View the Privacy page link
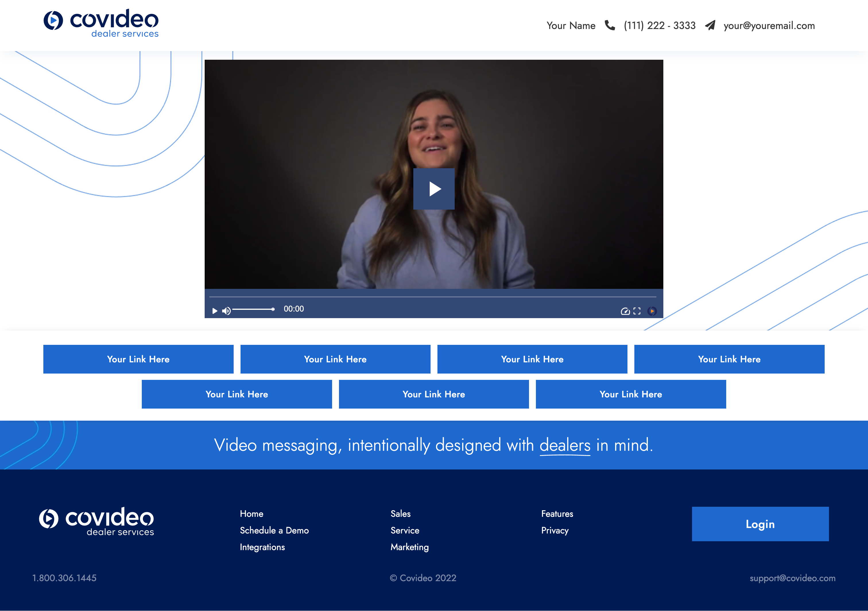 tap(554, 530)
